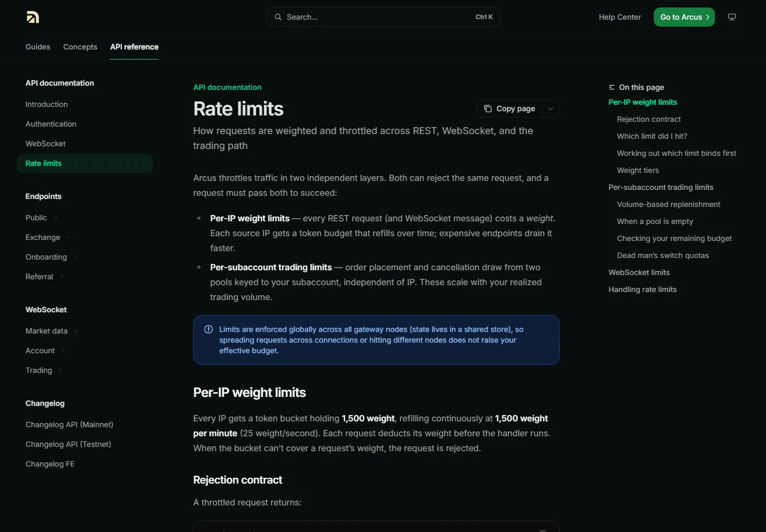Screen dimensions: 766x532
Task: Open the Authentication page in sidebar
Action: click(51, 124)
